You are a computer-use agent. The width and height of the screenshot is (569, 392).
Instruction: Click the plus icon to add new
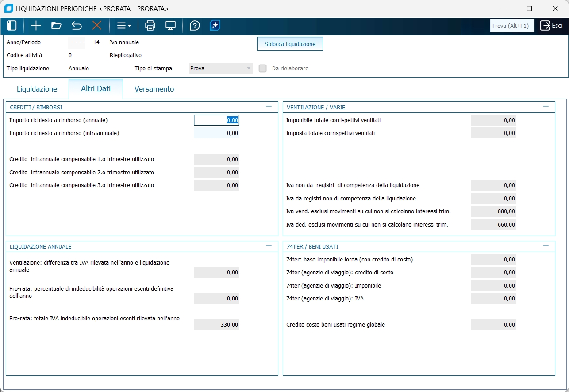pyautogui.click(x=36, y=26)
